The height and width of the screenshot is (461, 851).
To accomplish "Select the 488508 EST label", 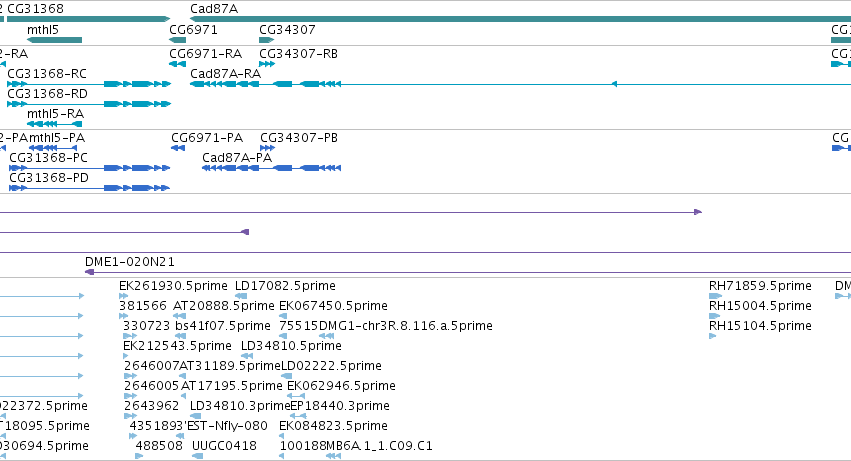I will [x=160, y=446].
